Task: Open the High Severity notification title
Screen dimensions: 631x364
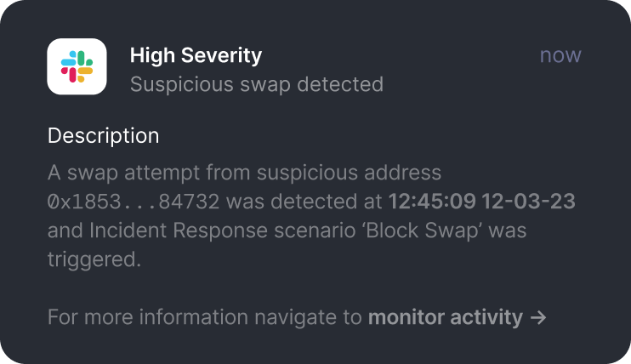Action: (196, 55)
